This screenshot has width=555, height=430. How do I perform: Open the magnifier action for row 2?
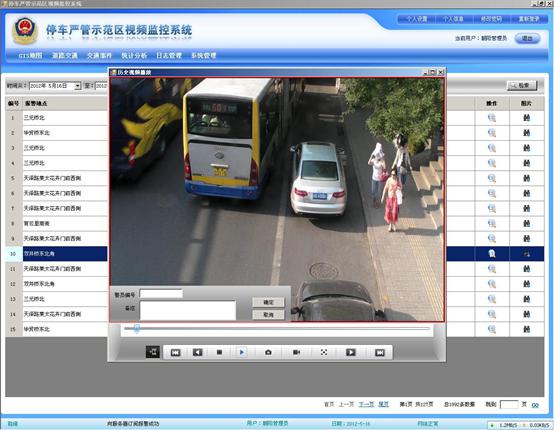492,133
